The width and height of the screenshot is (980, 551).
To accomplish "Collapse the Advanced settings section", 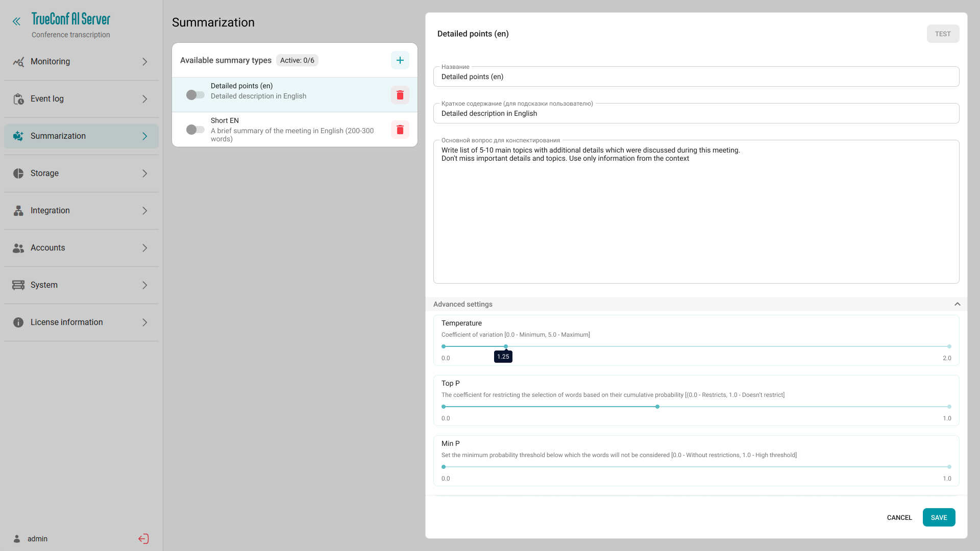I will (957, 304).
